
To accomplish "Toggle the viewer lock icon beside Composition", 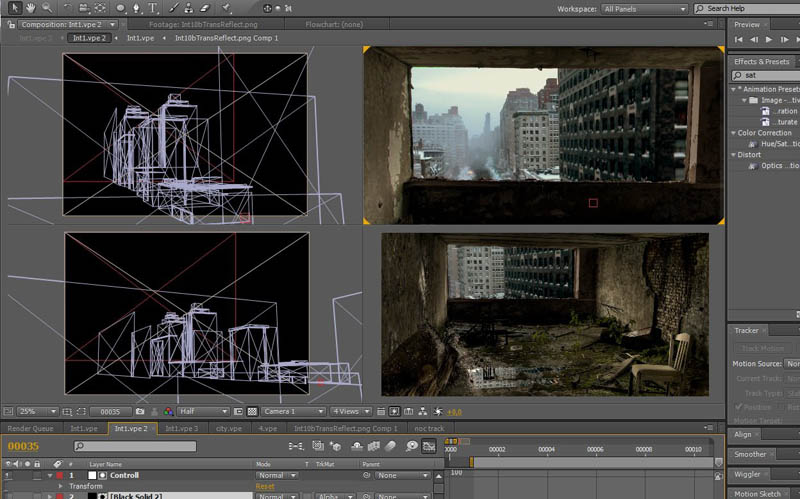I will pyautogui.click(x=11, y=24).
